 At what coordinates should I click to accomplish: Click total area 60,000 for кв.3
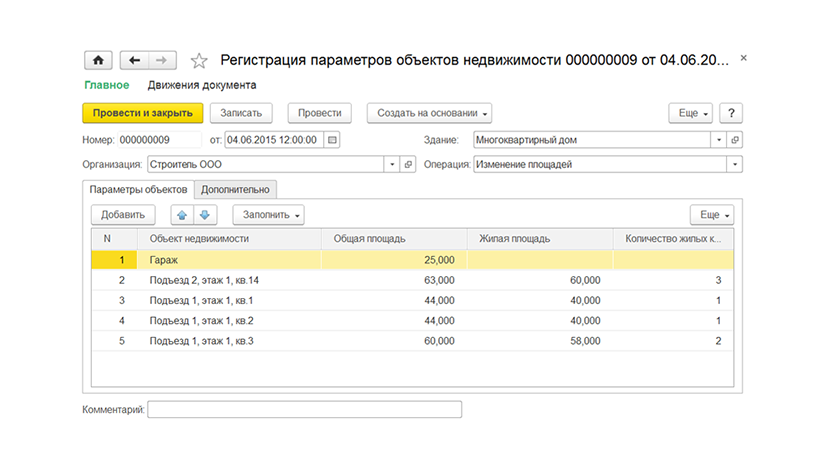coord(439,341)
